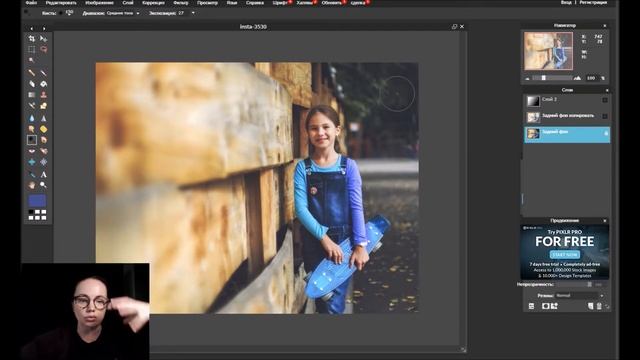Toggle visibility checkbox of Слой 2
The image size is (640, 360).
point(605,100)
